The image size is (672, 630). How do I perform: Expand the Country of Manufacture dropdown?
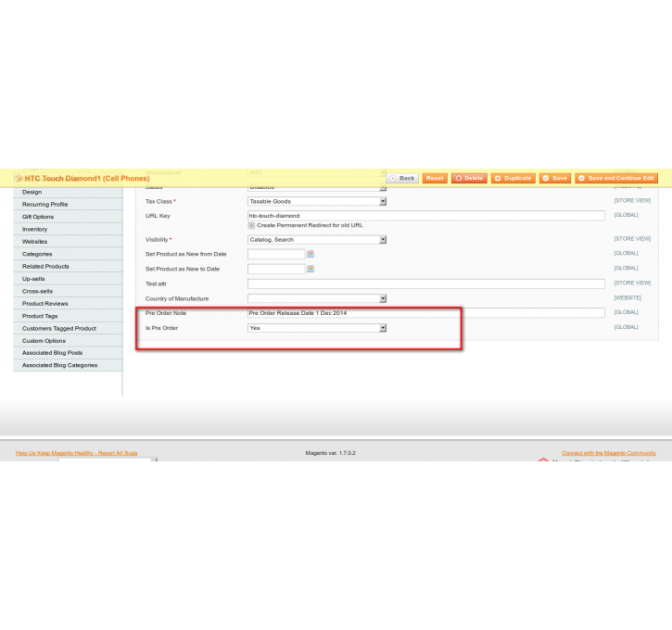point(317,298)
